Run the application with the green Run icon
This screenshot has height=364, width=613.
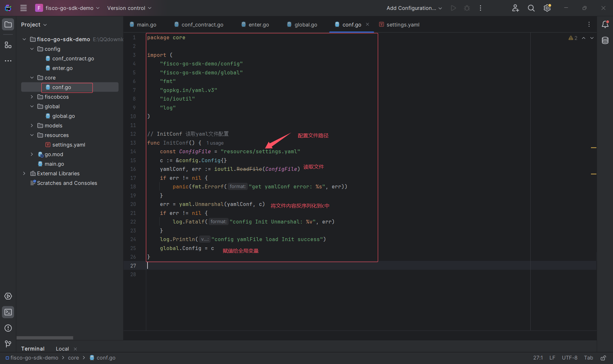tap(453, 8)
